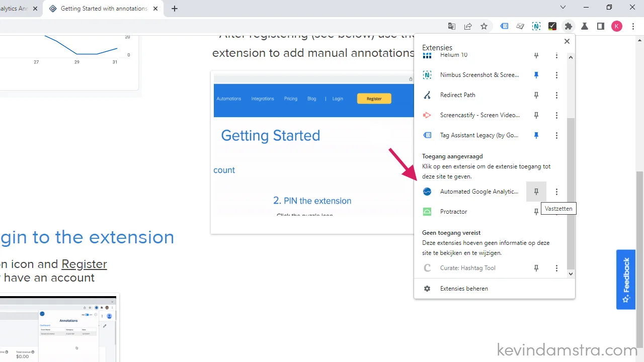Screen dimensions: 644x362
Task: Open the blue Feedback side button
Action: click(626, 280)
